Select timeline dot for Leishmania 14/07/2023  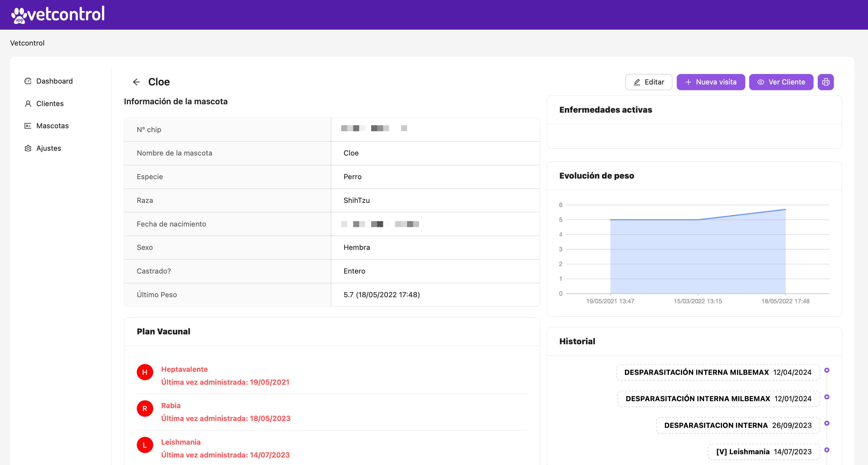(x=827, y=450)
